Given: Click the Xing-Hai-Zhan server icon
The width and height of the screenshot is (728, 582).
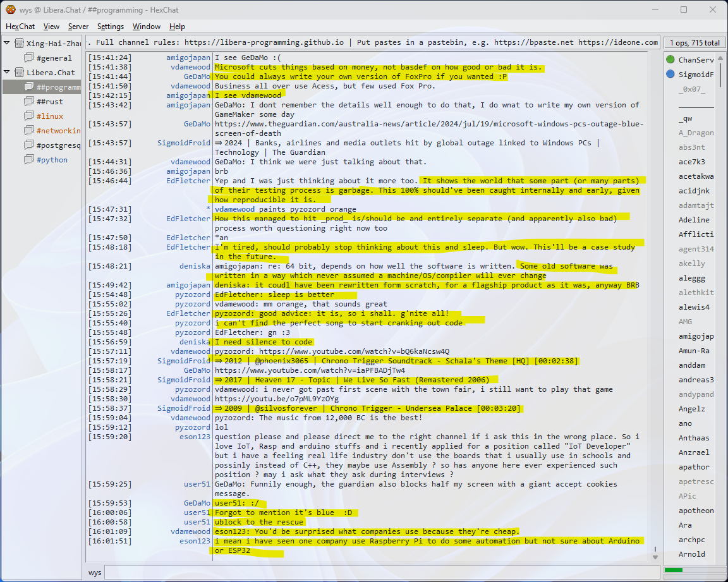Looking at the screenshot, I should click(19, 44).
